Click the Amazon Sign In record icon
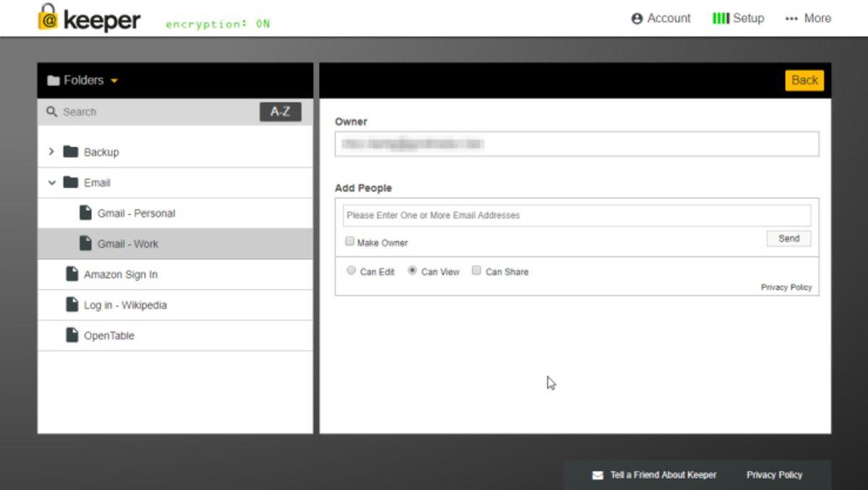The height and width of the screenshot is (490, 868). [72, 274]
